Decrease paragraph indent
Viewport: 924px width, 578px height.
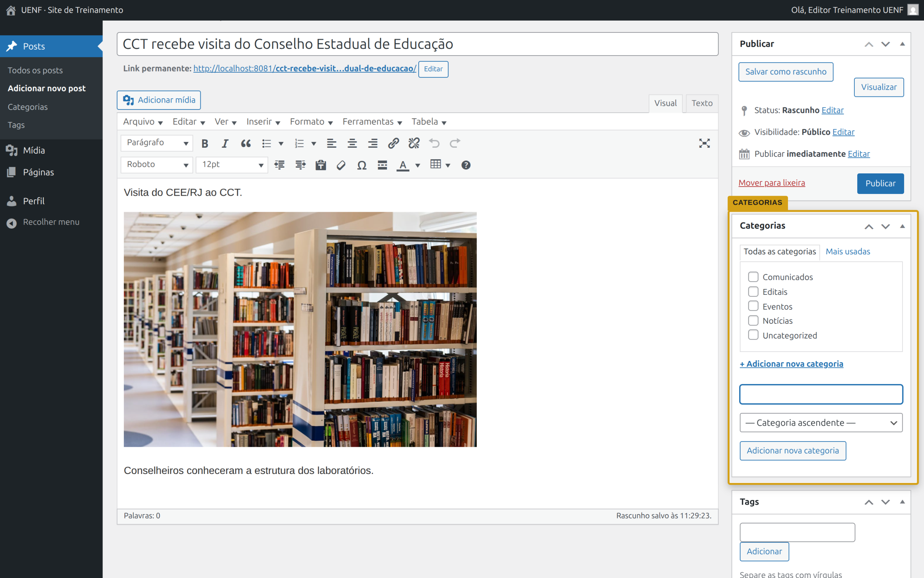(x=279, y=165)
